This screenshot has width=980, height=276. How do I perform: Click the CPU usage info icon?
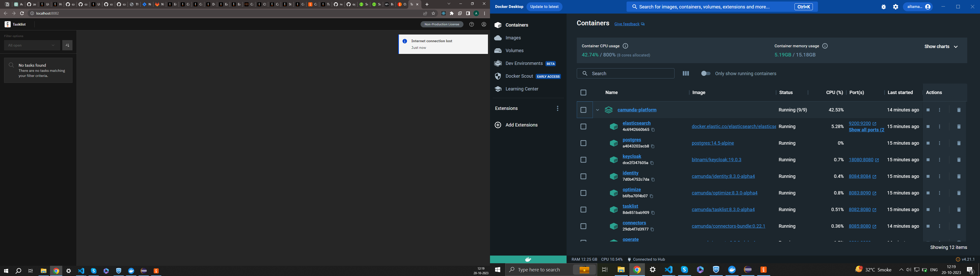tap(626, 46)
